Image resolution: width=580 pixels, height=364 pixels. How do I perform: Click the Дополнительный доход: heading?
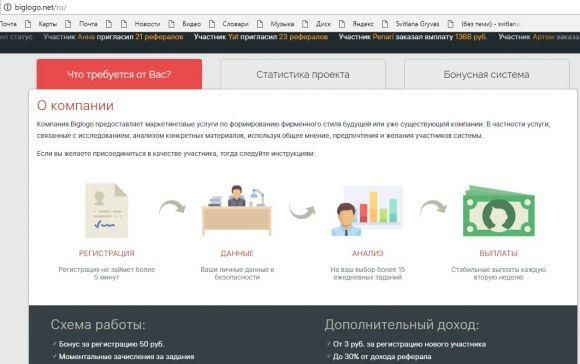point(402,324)
